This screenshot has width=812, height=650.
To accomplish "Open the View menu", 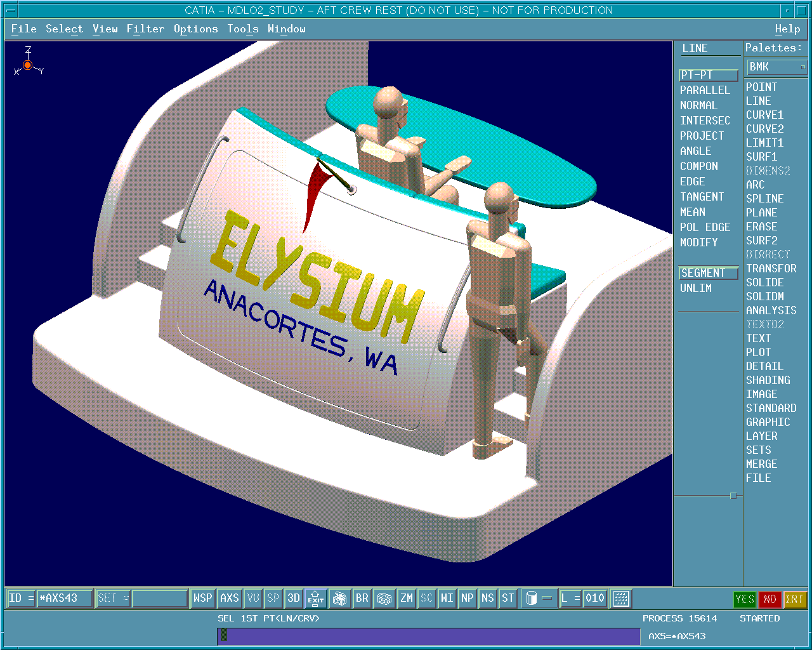I will 105,29.
